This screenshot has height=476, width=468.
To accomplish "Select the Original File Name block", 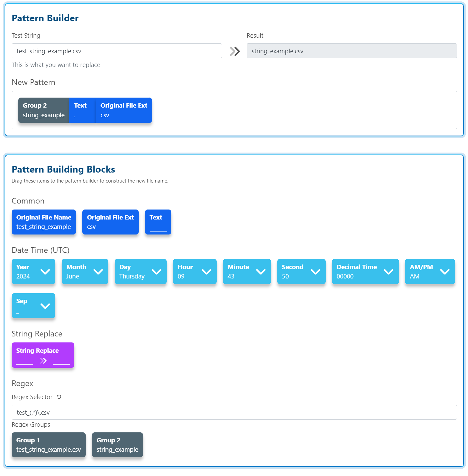I will [44, 222].
